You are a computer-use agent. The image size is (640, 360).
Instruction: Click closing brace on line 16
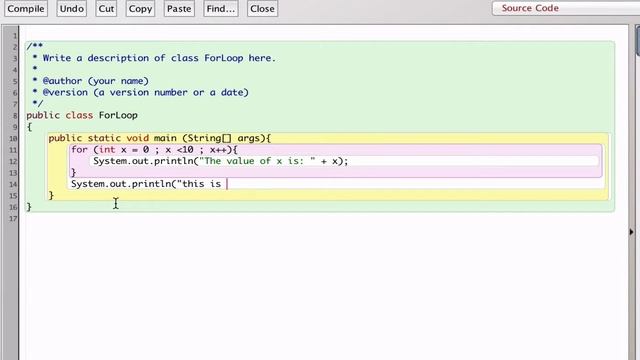29,207
